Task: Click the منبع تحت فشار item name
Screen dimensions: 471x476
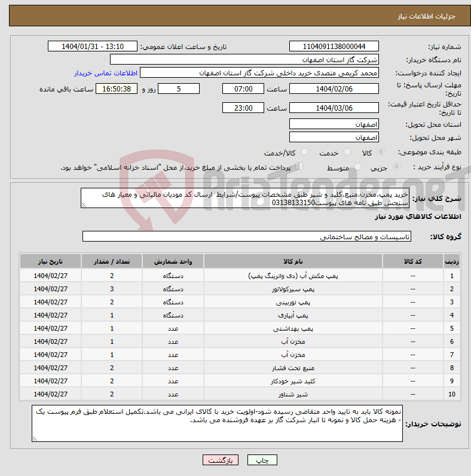Action: click(293, 368)
